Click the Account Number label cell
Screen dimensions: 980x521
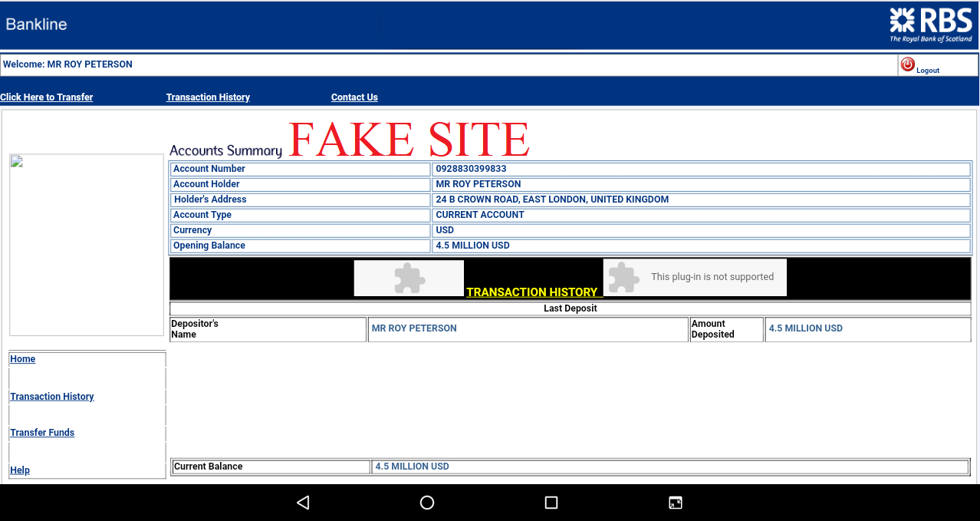[x=300, y=169]
